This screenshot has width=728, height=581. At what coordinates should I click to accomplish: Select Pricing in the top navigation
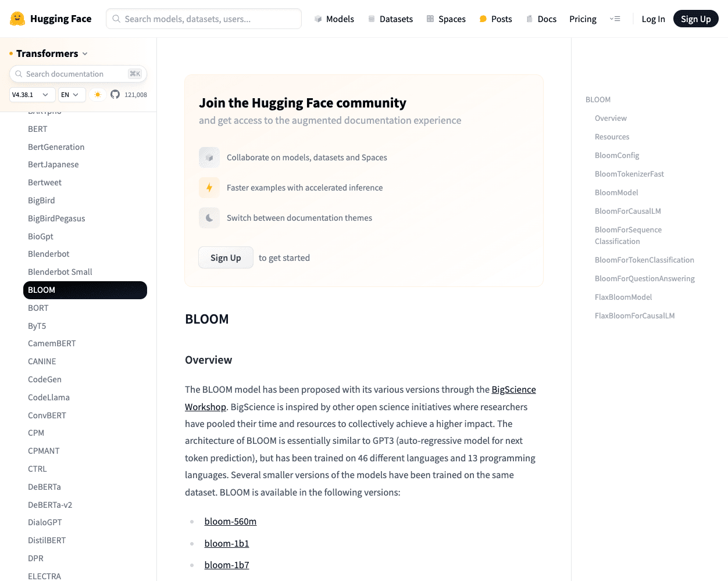click(583, 19)
